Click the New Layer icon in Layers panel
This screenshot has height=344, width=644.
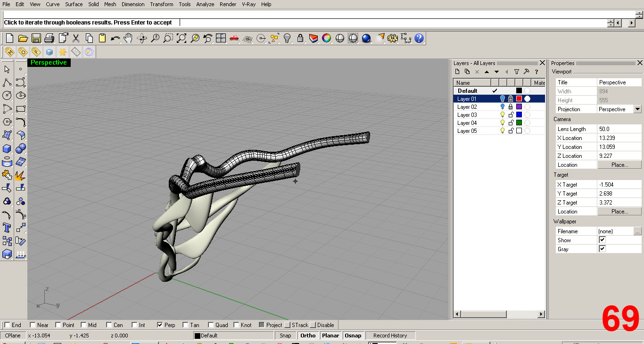pyautogui.click(x=457, y=72)
